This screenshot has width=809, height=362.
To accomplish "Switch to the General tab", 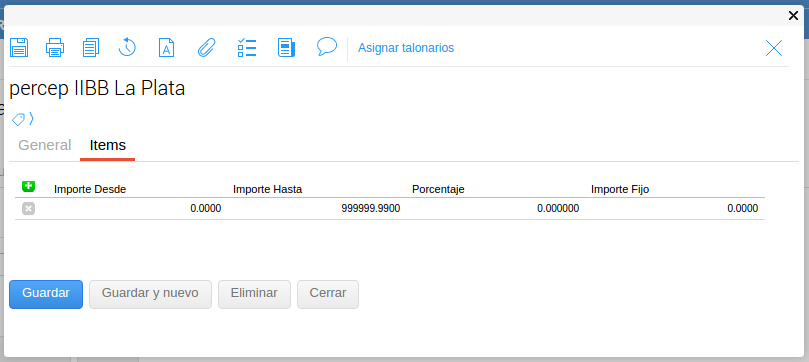I will [44, 145].
